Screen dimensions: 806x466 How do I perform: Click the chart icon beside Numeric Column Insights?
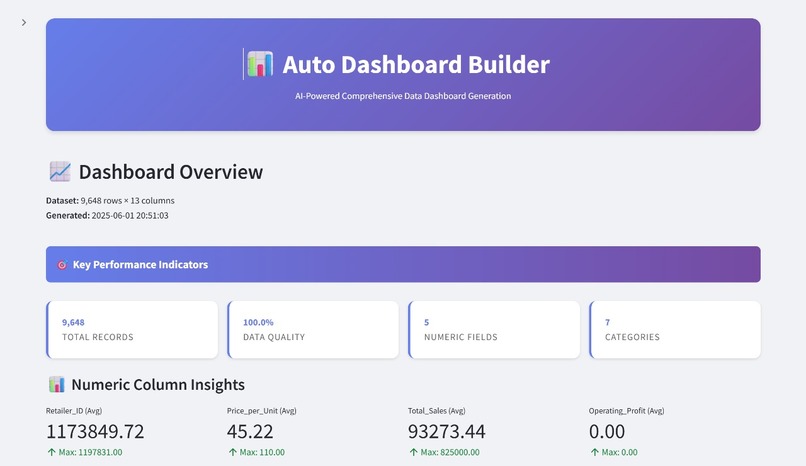(57, 384)
